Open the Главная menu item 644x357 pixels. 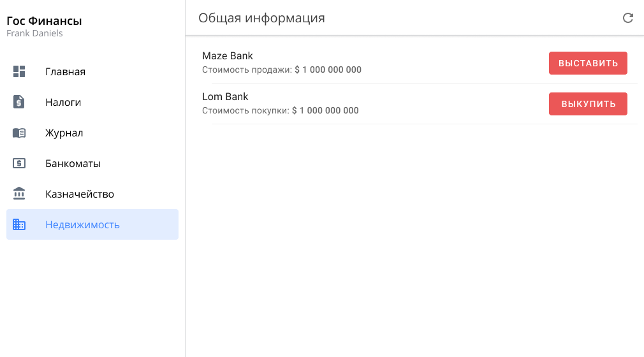65,71
